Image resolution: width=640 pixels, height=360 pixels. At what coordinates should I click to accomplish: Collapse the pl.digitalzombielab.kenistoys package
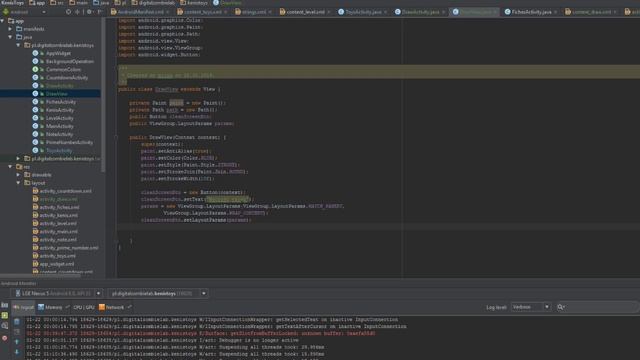[18, 45]
